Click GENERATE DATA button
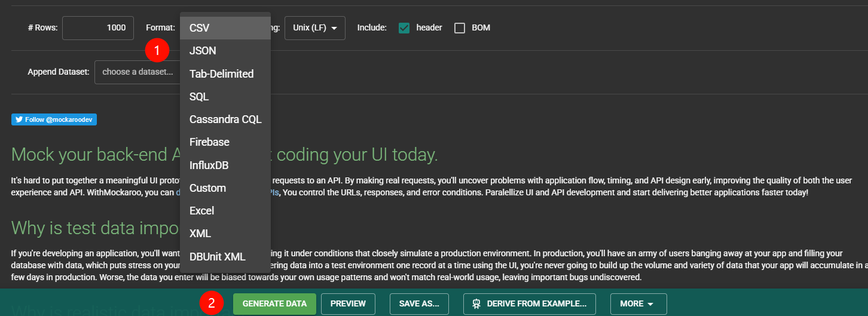 click(274, 303)
